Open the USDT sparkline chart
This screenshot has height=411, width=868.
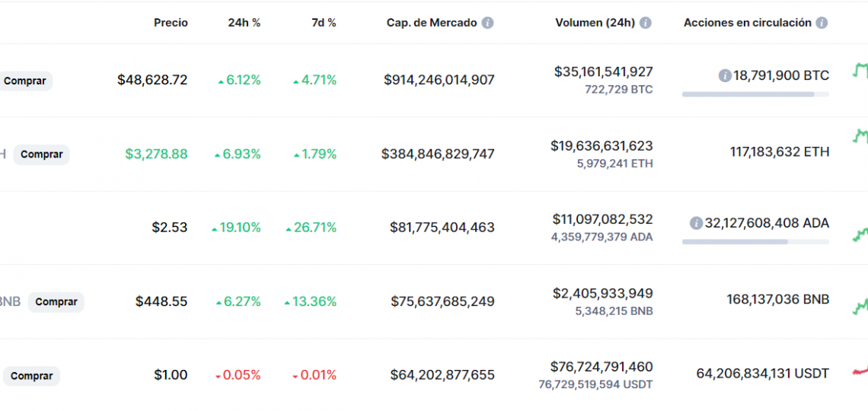click(x=860, y=371)
